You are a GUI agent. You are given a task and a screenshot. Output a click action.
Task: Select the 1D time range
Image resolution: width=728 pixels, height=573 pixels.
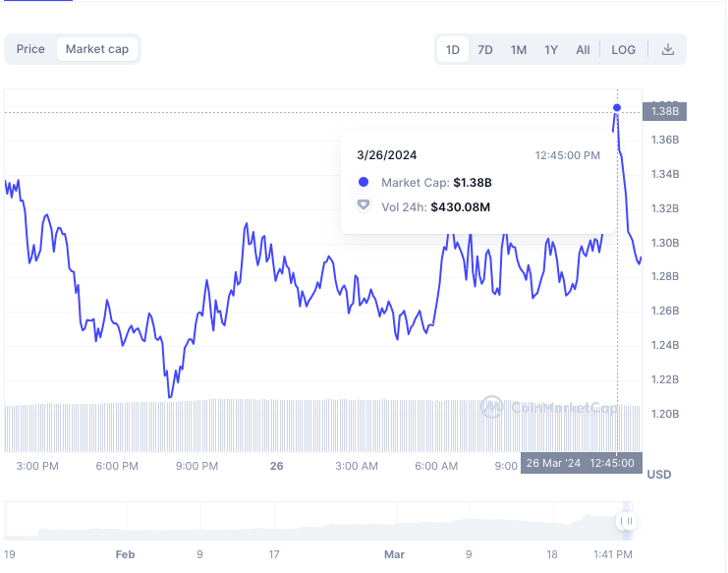coord(453,50)
